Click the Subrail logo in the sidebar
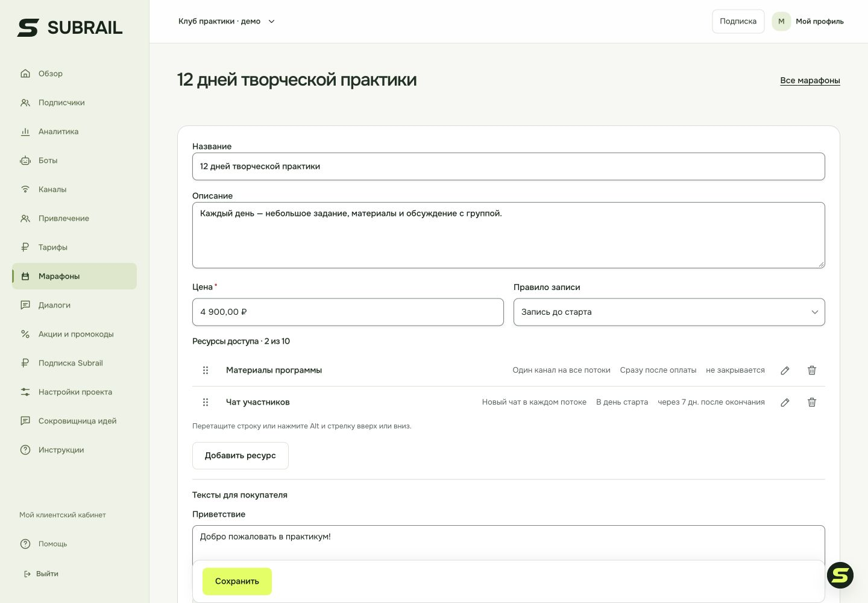This screenshot has height=603, width=868. pos(70,28)
